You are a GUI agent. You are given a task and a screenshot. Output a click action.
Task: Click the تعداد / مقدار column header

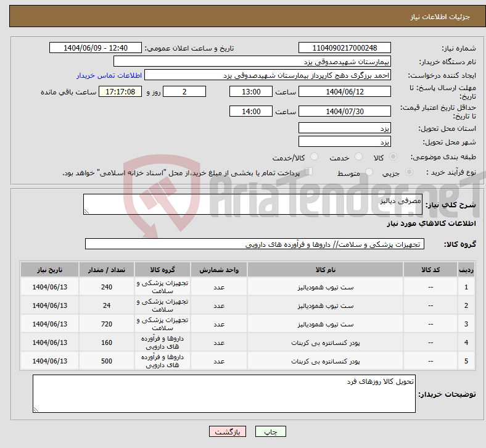point(107,270)
